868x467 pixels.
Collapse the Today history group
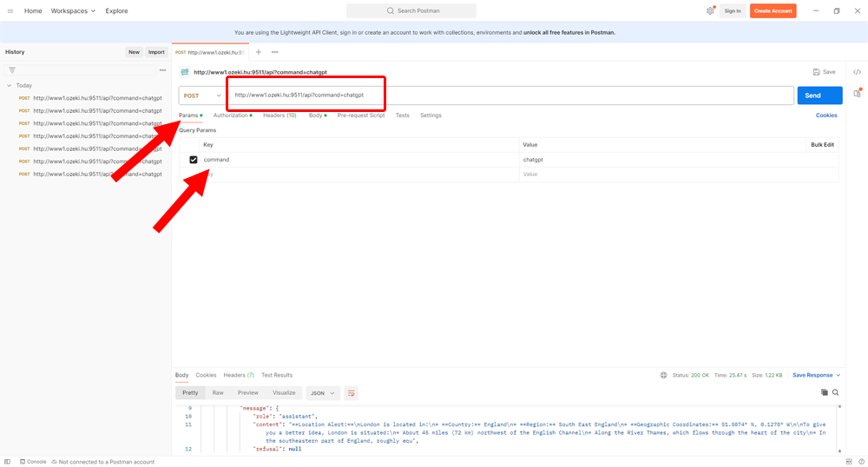pos(9,85)
